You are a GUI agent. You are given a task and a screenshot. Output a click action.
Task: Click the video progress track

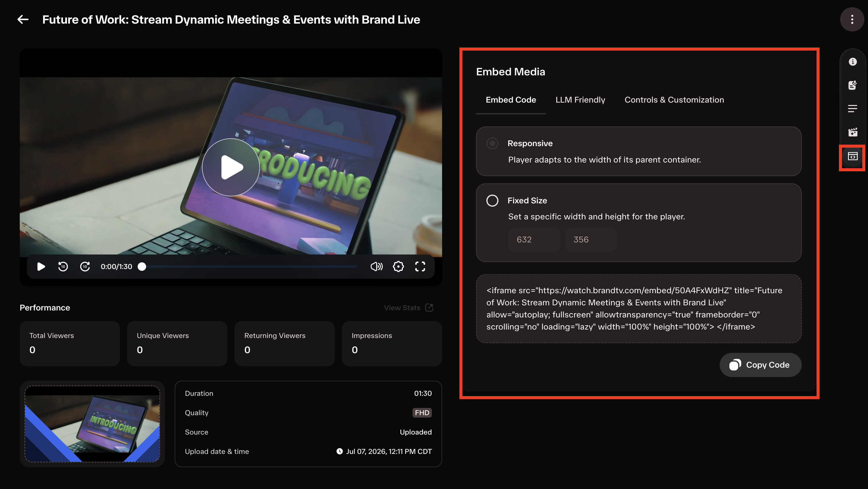(x=249, y=267)
